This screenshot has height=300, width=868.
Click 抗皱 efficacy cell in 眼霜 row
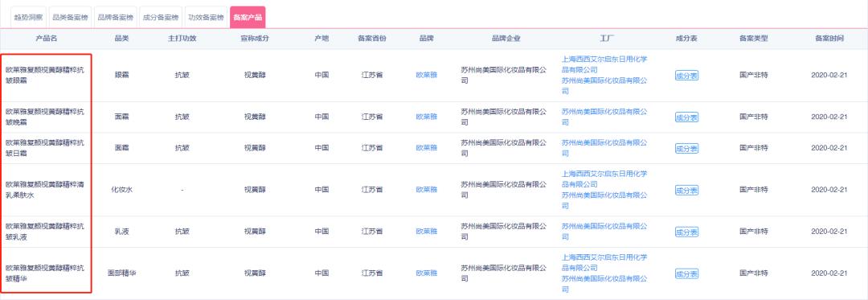(x=182, y=76)
